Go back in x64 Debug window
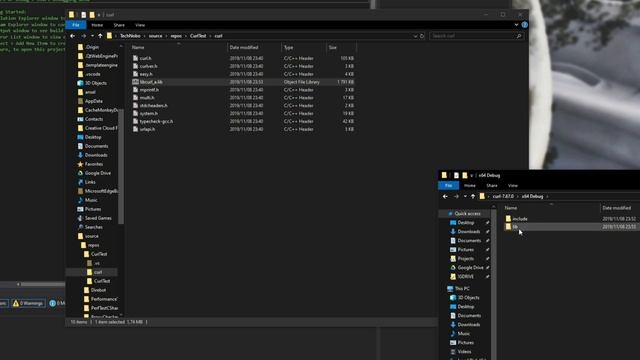Viewport: 640px width, 360px height. click(445, 196)
